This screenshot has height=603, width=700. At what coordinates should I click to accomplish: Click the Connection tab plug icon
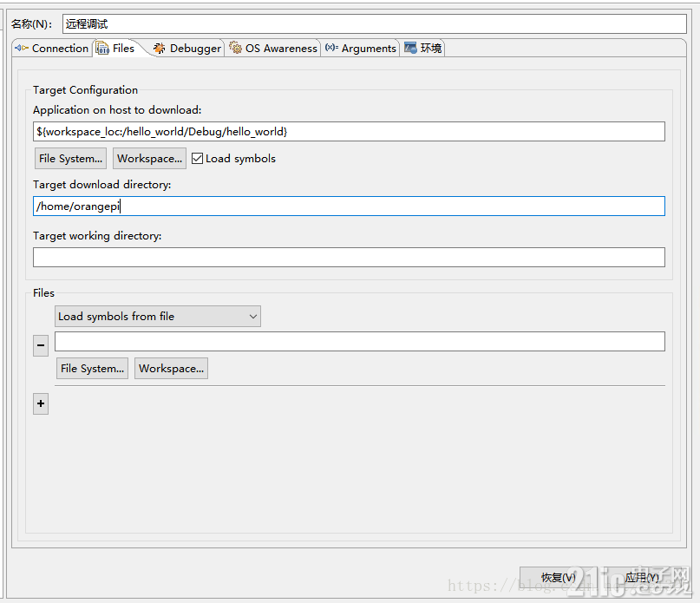[x=21, y=48]
